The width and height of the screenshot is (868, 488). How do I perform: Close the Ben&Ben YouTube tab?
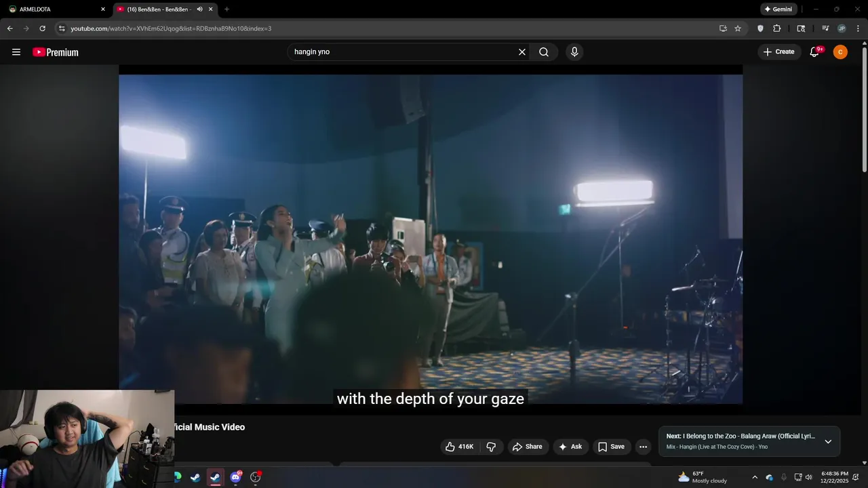point(211,9)
